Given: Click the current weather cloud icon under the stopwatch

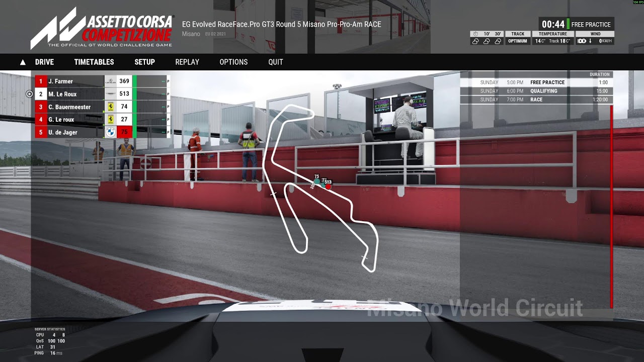Looking at the screenshot, I should 475,41.
